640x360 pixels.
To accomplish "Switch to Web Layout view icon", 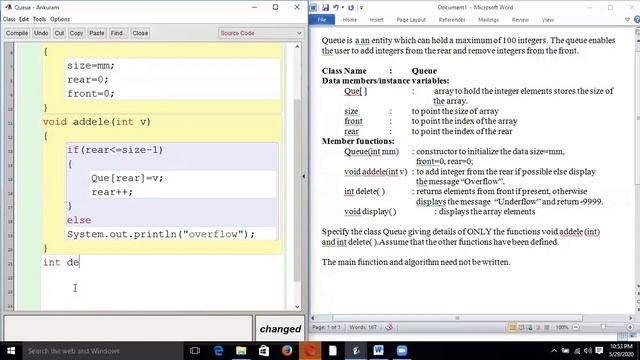I will [x=529, y=327].
